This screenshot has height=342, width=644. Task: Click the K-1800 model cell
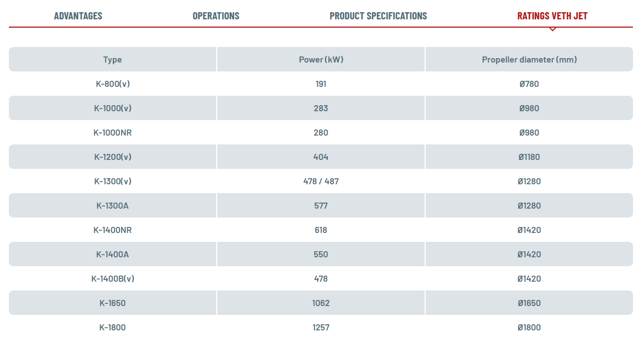point(112,327)
